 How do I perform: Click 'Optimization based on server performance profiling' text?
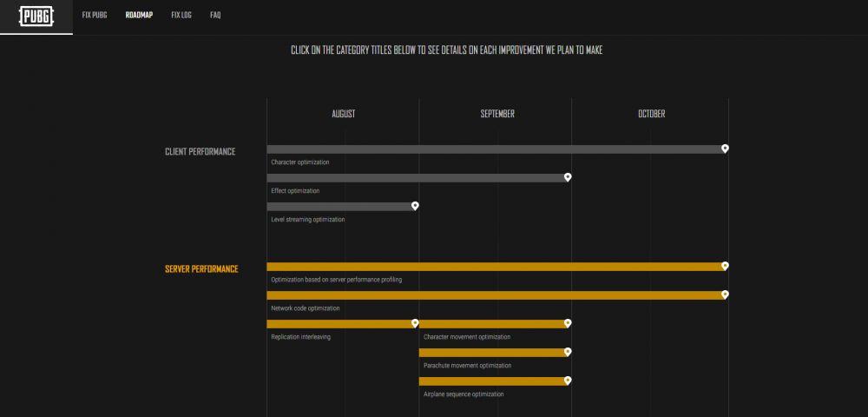tap(336, 280)
